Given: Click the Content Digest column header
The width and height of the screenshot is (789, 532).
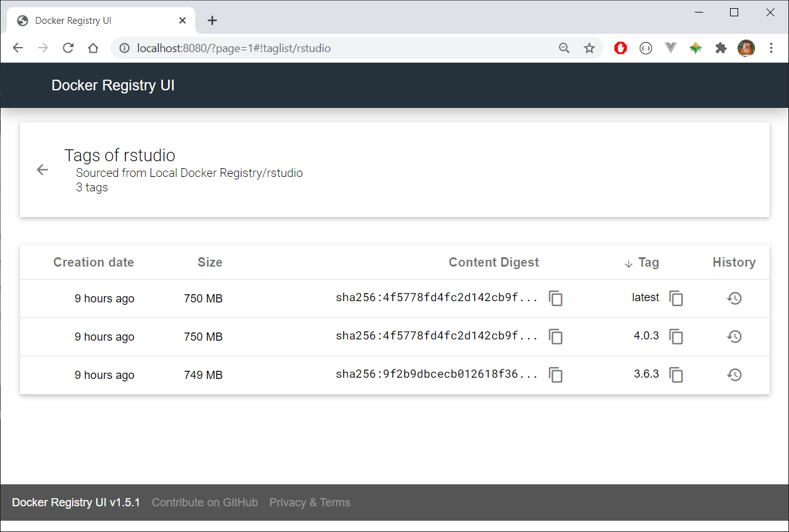Looking at the screenshot, I should [494, 263].
